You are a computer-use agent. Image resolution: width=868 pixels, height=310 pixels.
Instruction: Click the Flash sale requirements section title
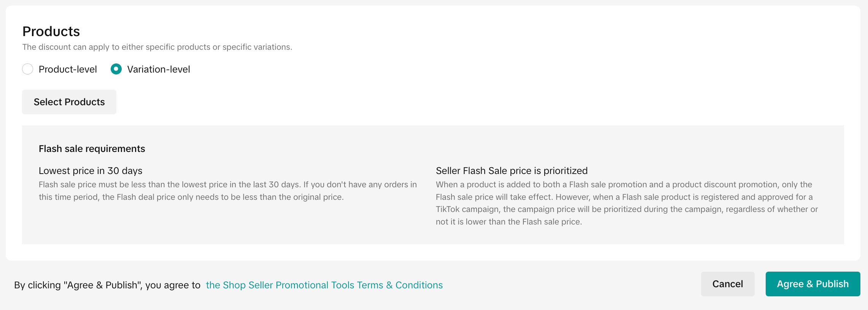coord(92,149)
